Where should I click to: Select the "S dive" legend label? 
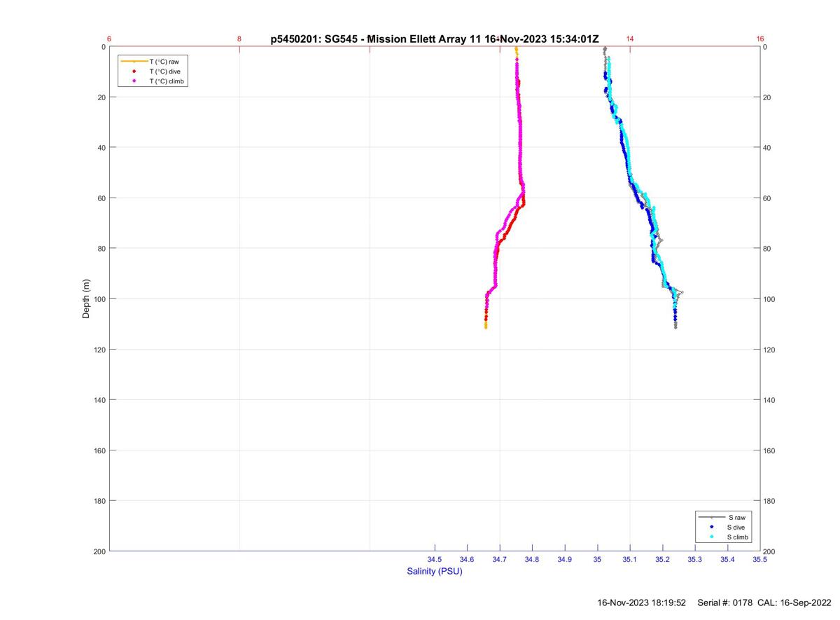737,527
